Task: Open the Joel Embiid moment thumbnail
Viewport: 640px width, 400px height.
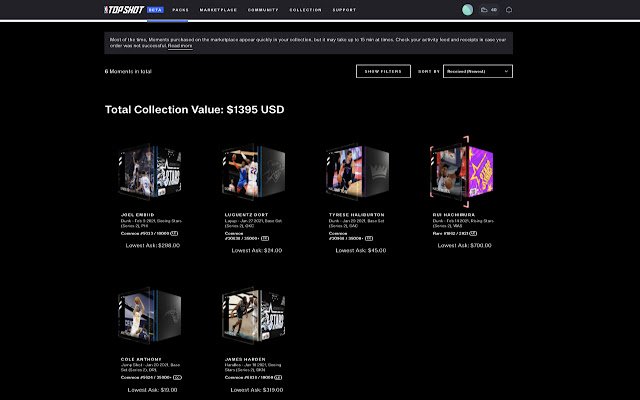Action: click(149, 172)
